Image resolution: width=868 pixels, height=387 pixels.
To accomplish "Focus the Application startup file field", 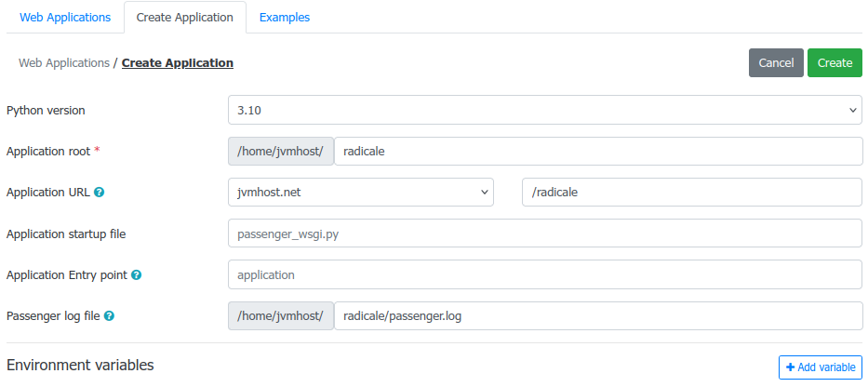I will click(545, 234).
